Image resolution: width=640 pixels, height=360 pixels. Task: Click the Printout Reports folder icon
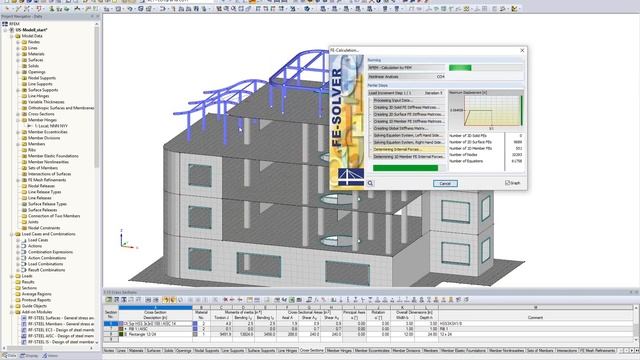pyautogui.click(x=18, y=300)
